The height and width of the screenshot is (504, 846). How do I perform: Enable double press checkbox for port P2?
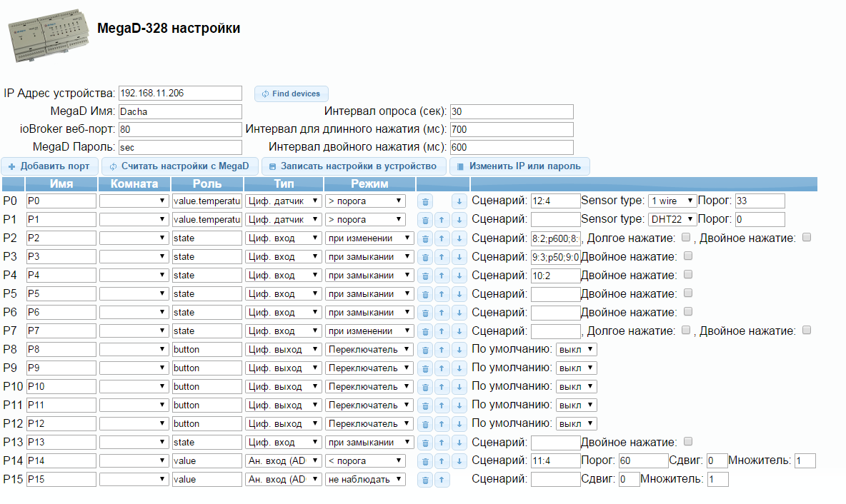pyautogui.click(x=807, y=237)
